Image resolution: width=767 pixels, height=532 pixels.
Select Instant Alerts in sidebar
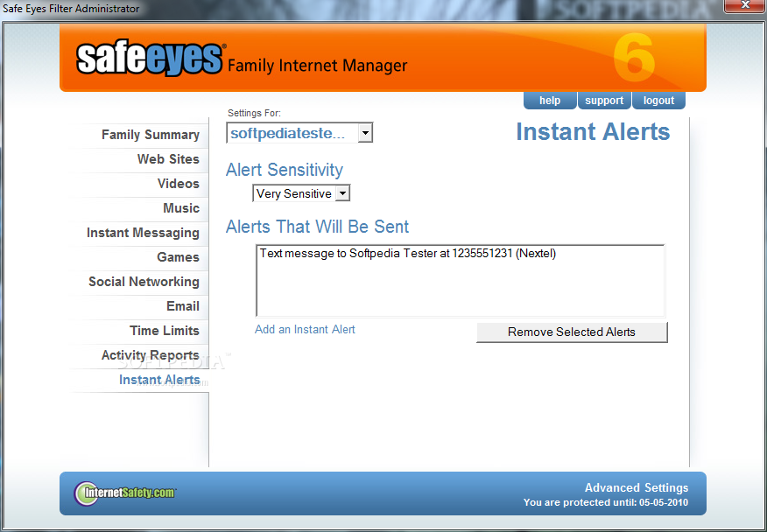[159, 380]
